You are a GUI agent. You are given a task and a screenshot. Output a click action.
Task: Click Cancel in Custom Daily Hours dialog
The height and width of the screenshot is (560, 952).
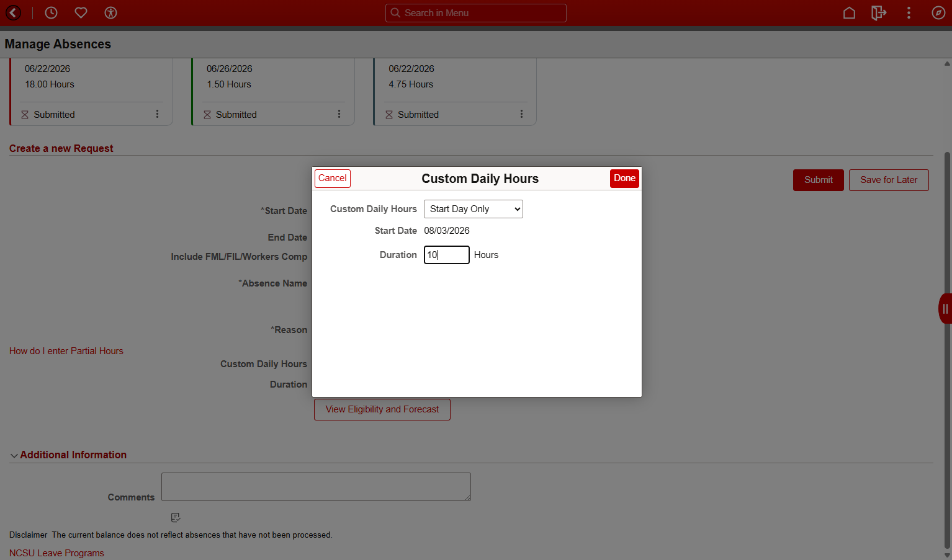coord(333,179)
